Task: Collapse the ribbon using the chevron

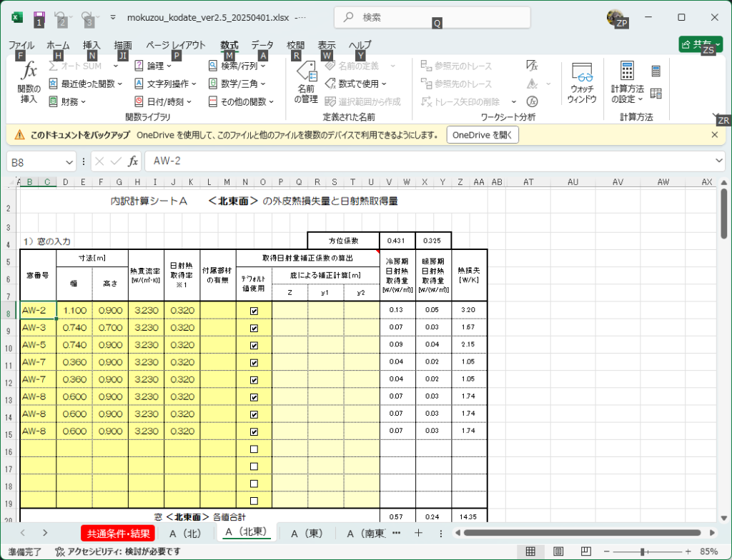Action: (715, 115)
